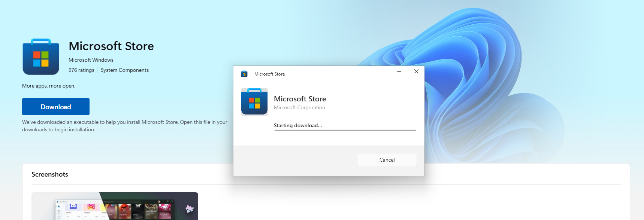Click the 'More apps, more open.' tagline
Screen dimensions: 644x220
(x=49, y=86)
